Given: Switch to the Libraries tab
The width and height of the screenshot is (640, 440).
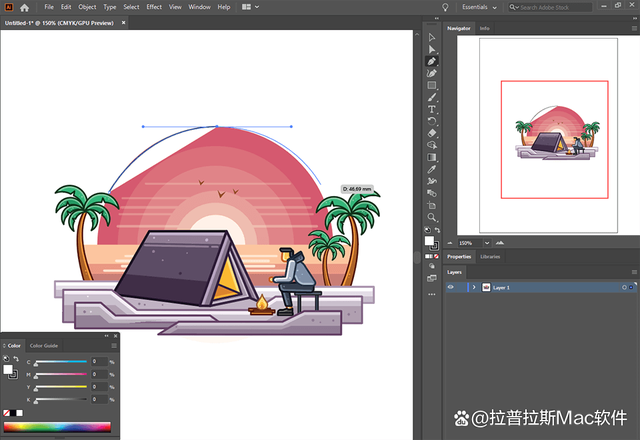Looking at the screenshot, I should point(490,257).
